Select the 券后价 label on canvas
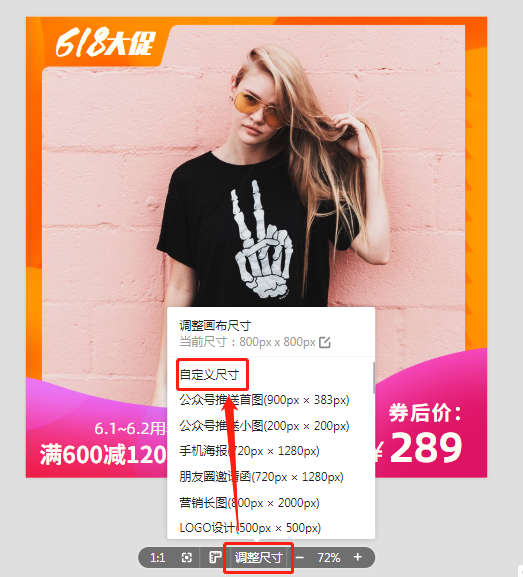523x577 pixels. (x=425, y=413)
